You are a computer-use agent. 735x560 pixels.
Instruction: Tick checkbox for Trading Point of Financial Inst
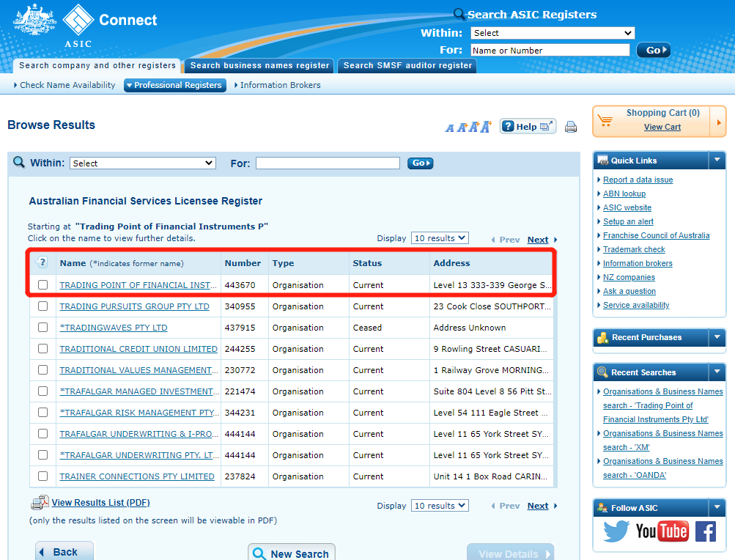click(43, 284)
